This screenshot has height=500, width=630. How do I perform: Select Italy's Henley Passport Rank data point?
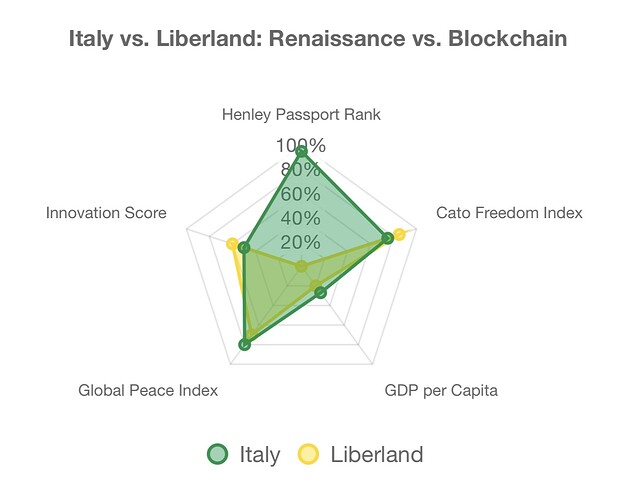point(301,151)
